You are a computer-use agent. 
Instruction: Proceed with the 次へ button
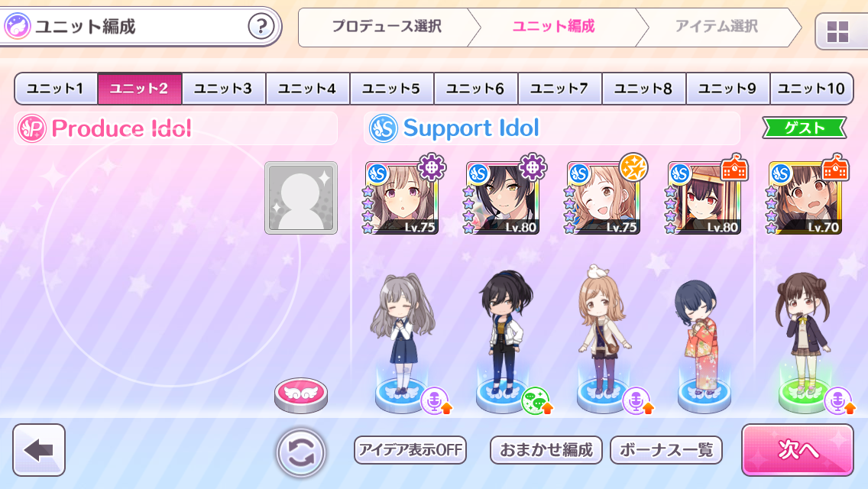click(x=797, y=450)
